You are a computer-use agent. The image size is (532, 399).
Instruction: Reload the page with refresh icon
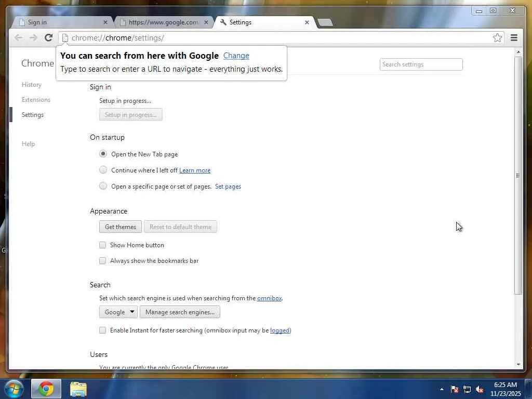48,37
